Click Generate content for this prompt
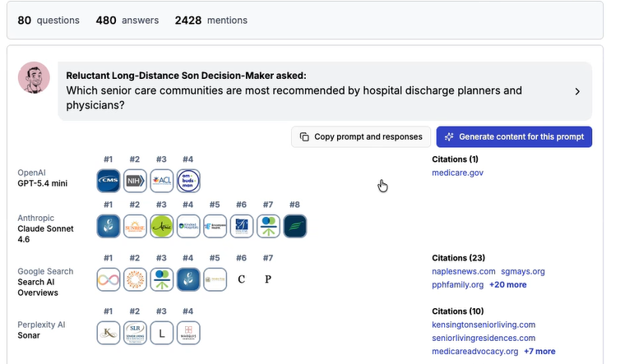This screenshot has height=364, width=620. [x=514, y=136]
